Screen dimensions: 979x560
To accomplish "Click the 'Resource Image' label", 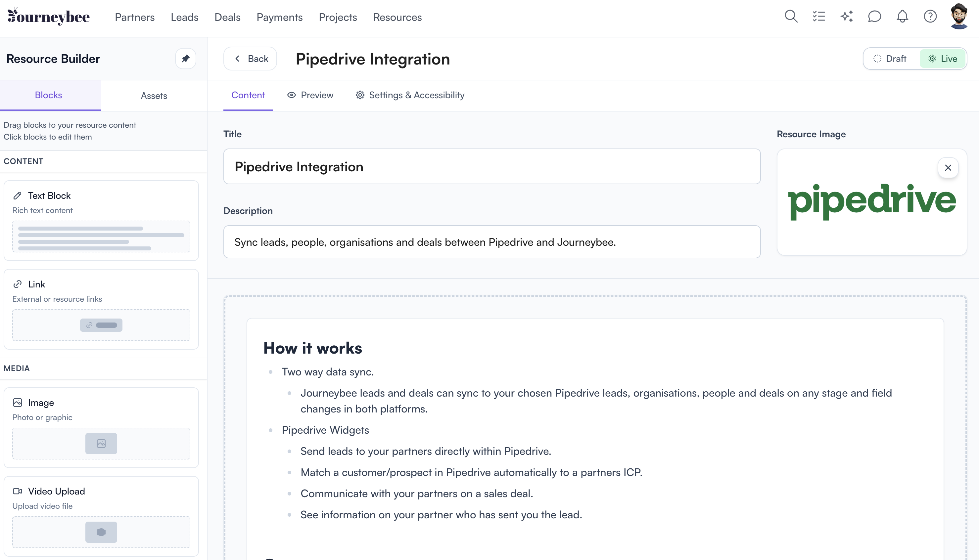I will [x=811, y=134].
